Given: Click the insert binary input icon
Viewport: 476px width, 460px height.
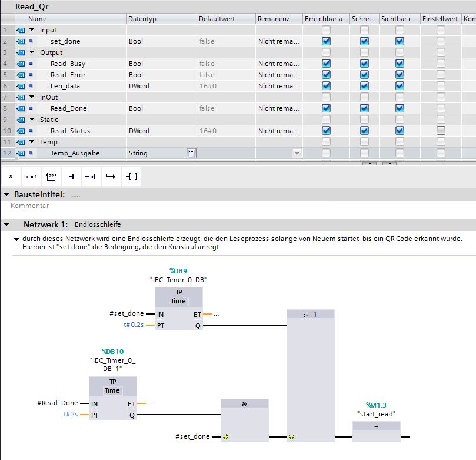Looking at the screenshot, I should [x=71, y=176].
